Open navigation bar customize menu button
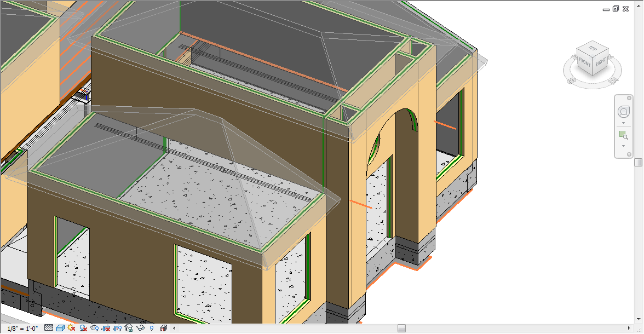Viewport: 644px width, 334px height. coord(629,154)
